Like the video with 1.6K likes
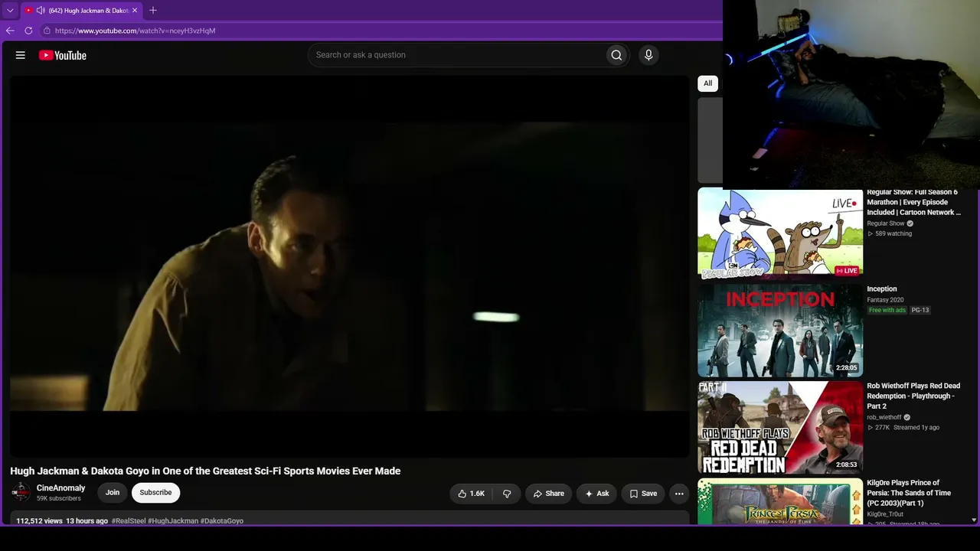Screen dimensions: 980x551 [472, 494]
